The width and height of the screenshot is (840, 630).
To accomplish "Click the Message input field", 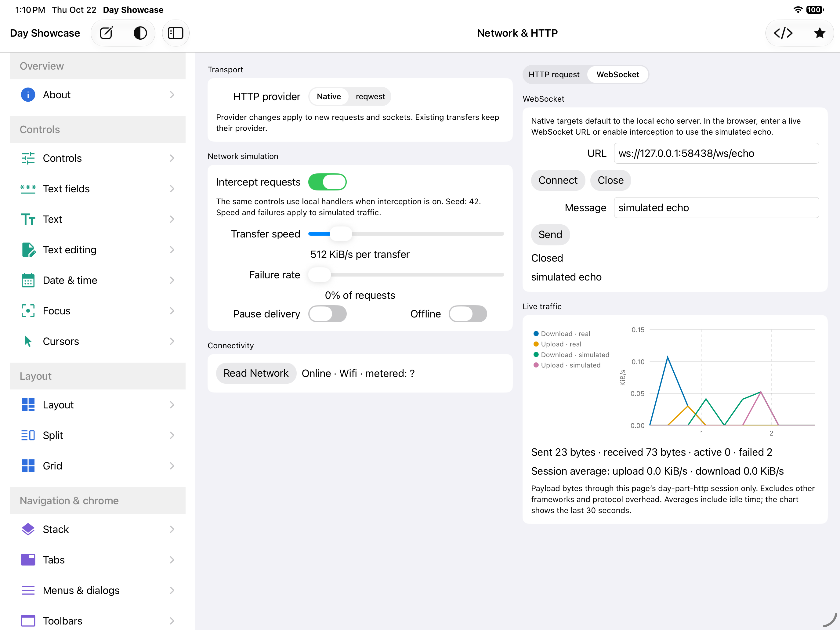I will click(x=716, y=207).
